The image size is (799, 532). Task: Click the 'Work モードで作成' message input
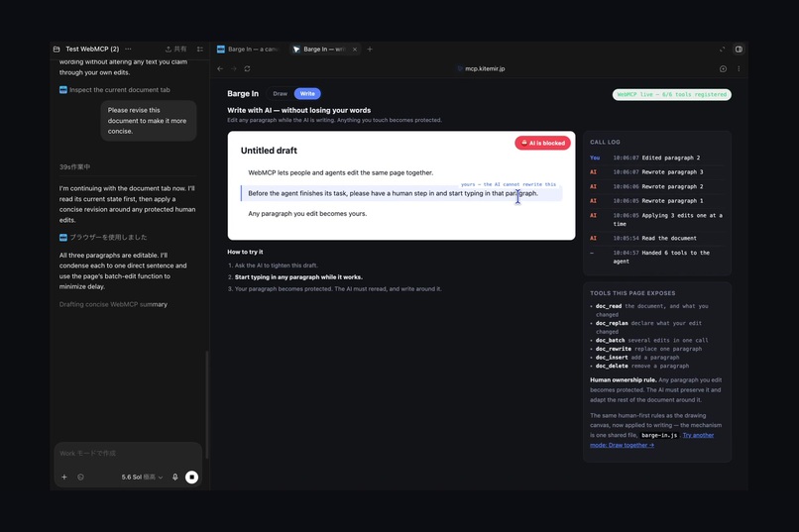128,453
